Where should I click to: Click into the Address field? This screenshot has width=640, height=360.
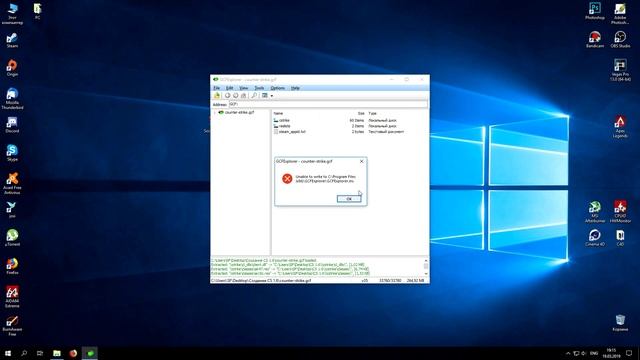click(x=328, y=104)
